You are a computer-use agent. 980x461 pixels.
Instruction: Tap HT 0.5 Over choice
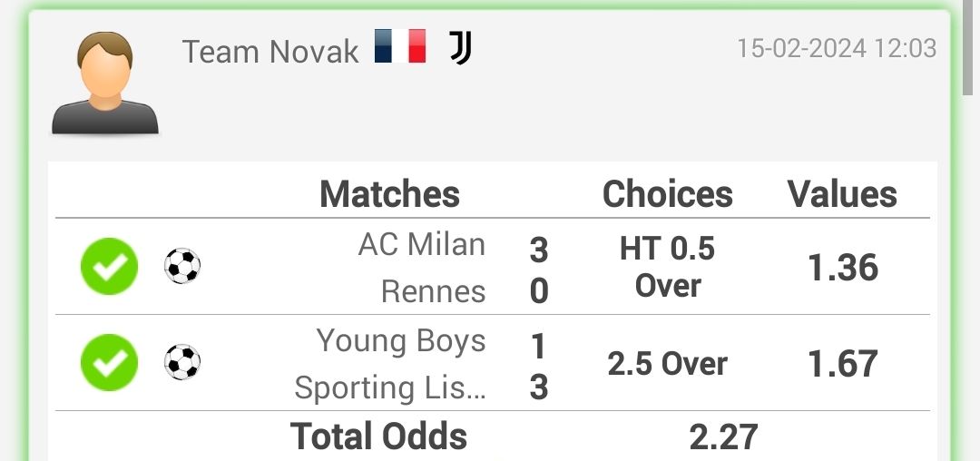pos(668,268)
